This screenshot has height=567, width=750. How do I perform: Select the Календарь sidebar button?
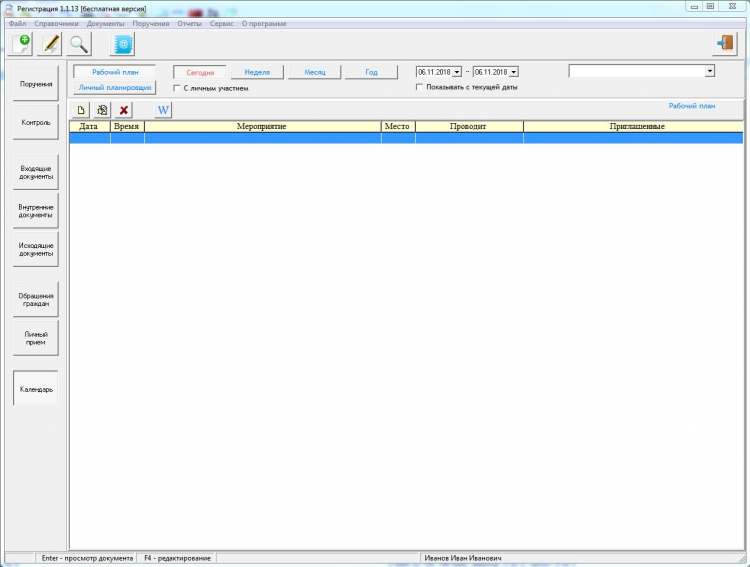click(x=36, y=389)
